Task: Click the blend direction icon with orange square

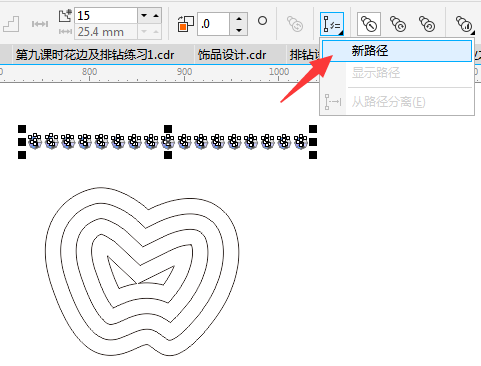Action: point(186,24)
